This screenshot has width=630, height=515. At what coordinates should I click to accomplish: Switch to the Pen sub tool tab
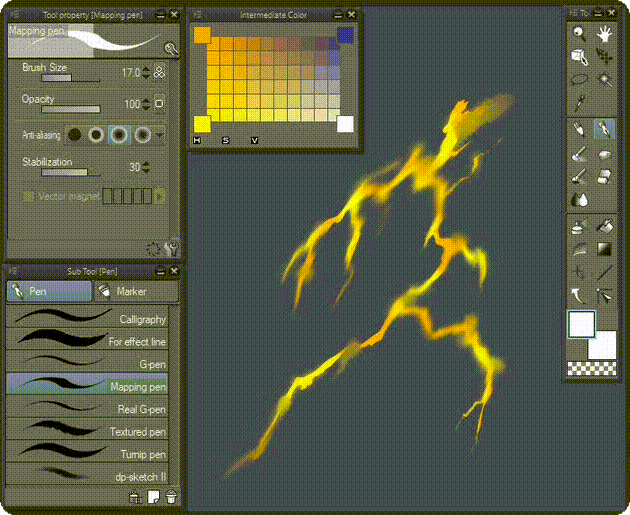point(49,291)
